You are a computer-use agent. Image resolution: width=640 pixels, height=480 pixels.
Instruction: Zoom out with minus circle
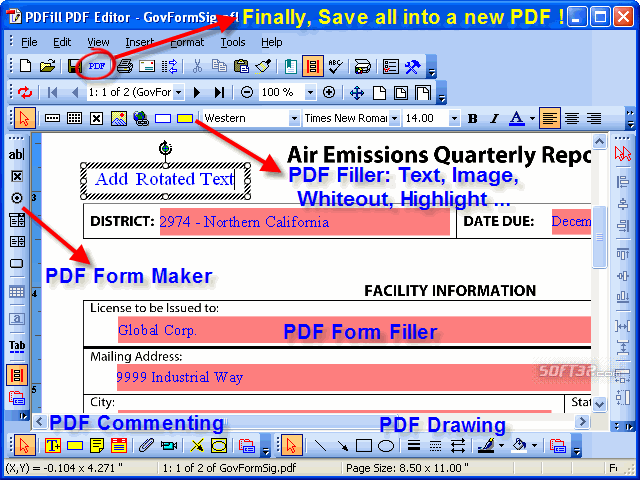pyautogui.click(x=247, y=92)
